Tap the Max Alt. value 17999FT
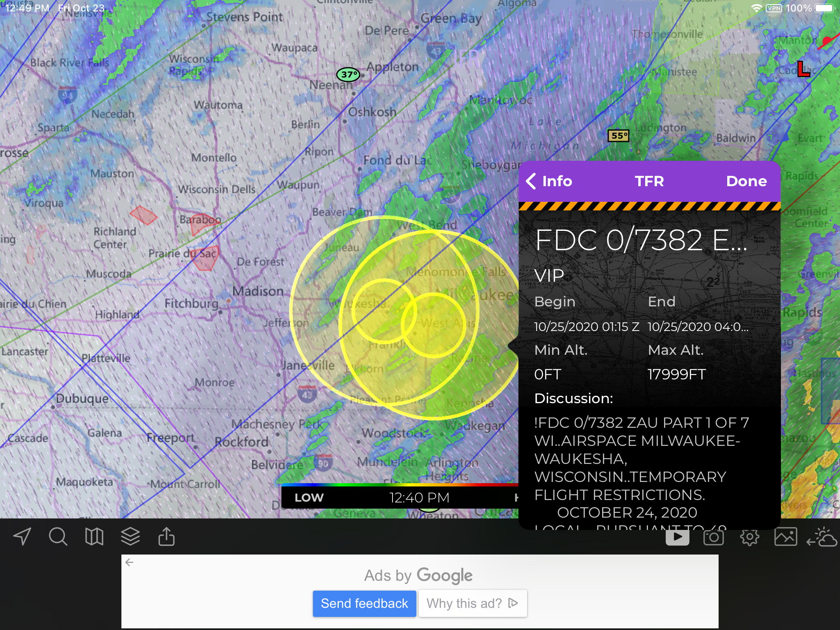 pyautogui.click(x=677, y=374)
